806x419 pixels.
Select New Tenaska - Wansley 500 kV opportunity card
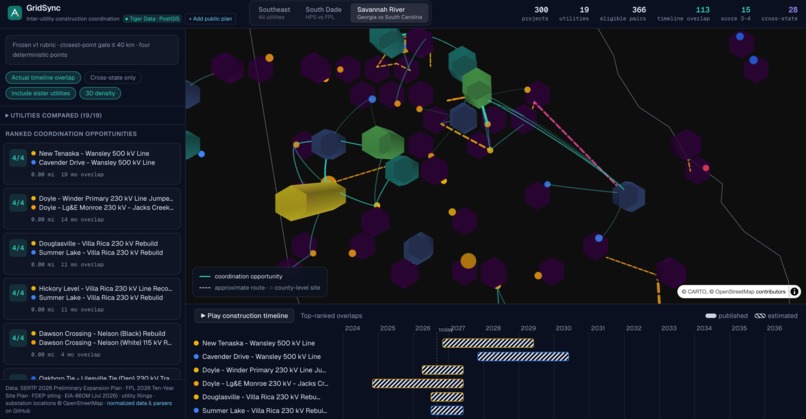click(92, 163)
